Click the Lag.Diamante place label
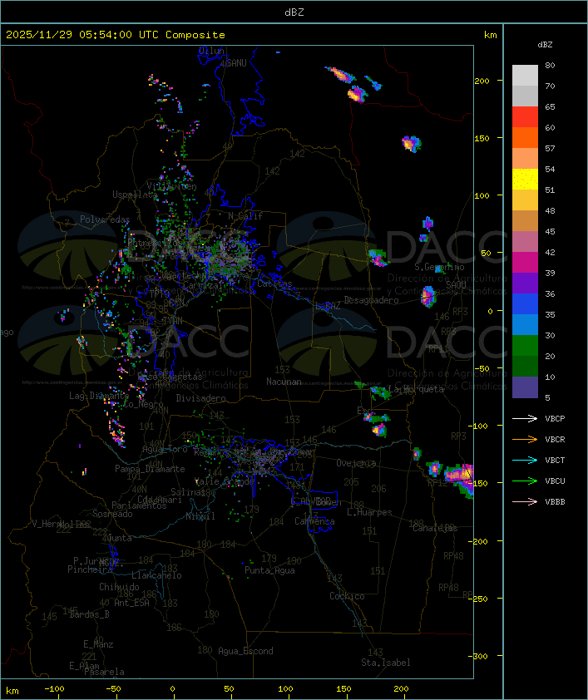Viewport: 588px width, 700px height. [x=99, y=396]
